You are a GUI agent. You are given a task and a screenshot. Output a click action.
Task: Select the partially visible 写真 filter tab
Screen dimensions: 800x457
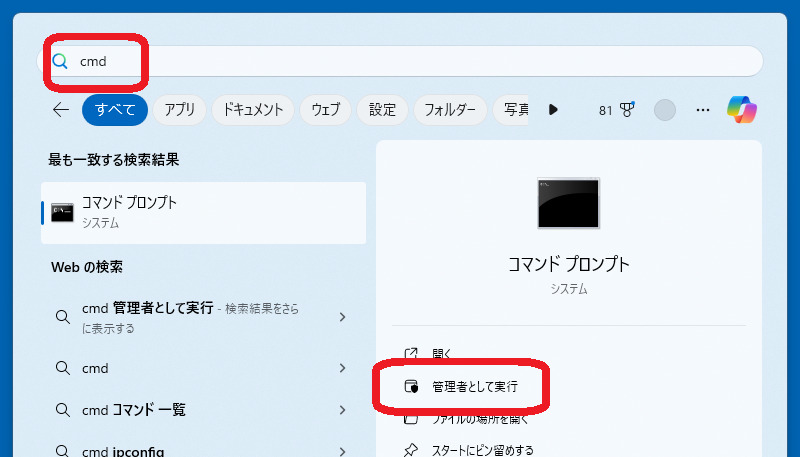click(x=511, y=110)
